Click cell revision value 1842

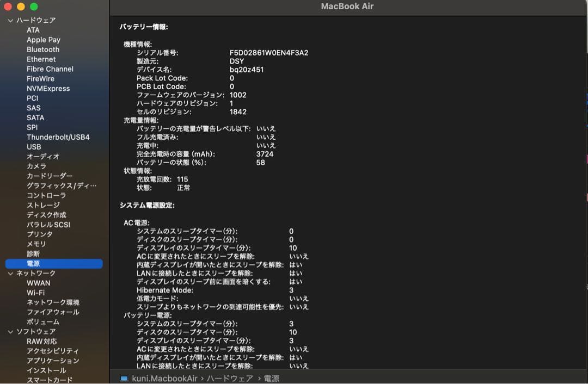click(238, 112)
